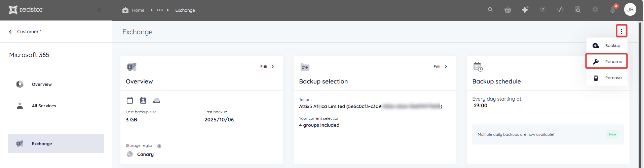Click Edit on Backup selection card
Image resolution: width=644 pixels, height=168 pixels.
(x=441, y=67)
